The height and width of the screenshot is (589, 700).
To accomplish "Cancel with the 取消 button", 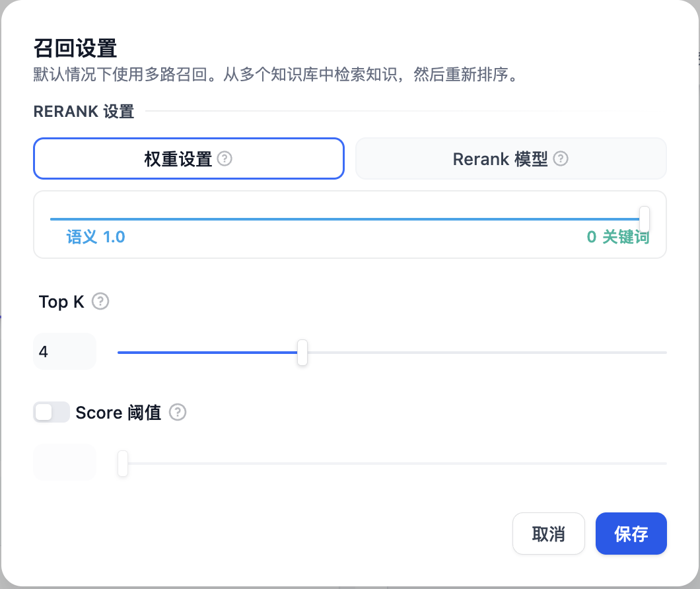I will coord(548,534).
